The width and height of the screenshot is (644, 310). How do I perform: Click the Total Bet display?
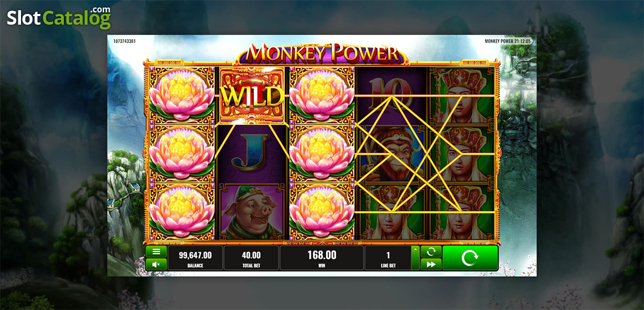pyautogui.click(x=251, y=258)
